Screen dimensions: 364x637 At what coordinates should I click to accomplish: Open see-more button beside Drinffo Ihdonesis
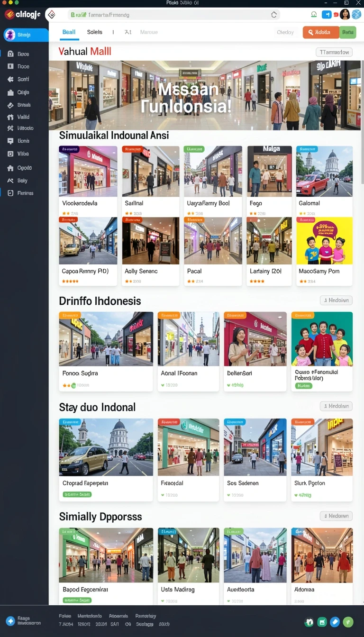pyautogui.click(x=336, y=300)
